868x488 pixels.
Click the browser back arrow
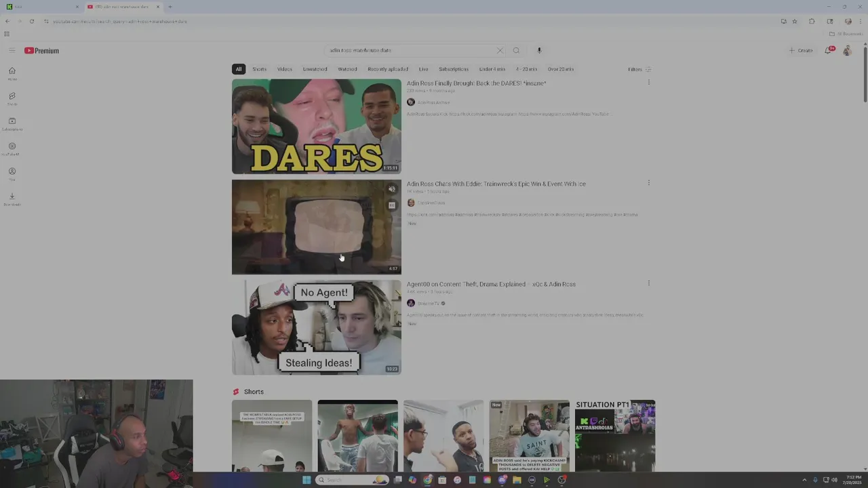pos(7,21)
